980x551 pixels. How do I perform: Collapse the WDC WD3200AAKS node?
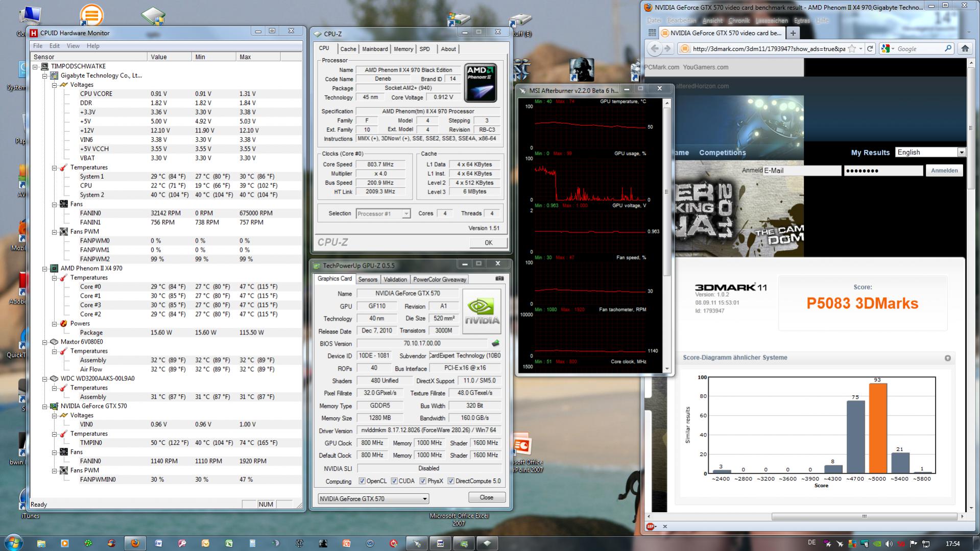pos(45,379)
